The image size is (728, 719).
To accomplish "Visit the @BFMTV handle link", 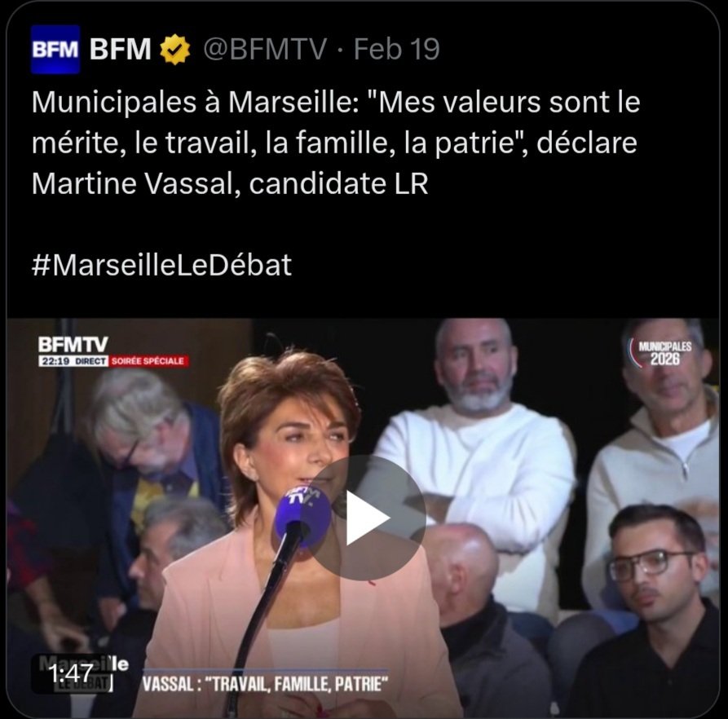I will pyautogui.click(x=265, y=49).
